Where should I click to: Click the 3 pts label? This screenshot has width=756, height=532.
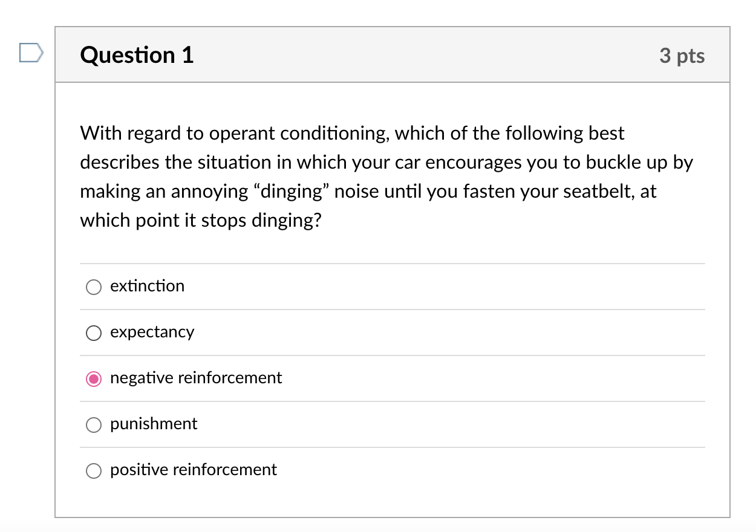point(683,56)
